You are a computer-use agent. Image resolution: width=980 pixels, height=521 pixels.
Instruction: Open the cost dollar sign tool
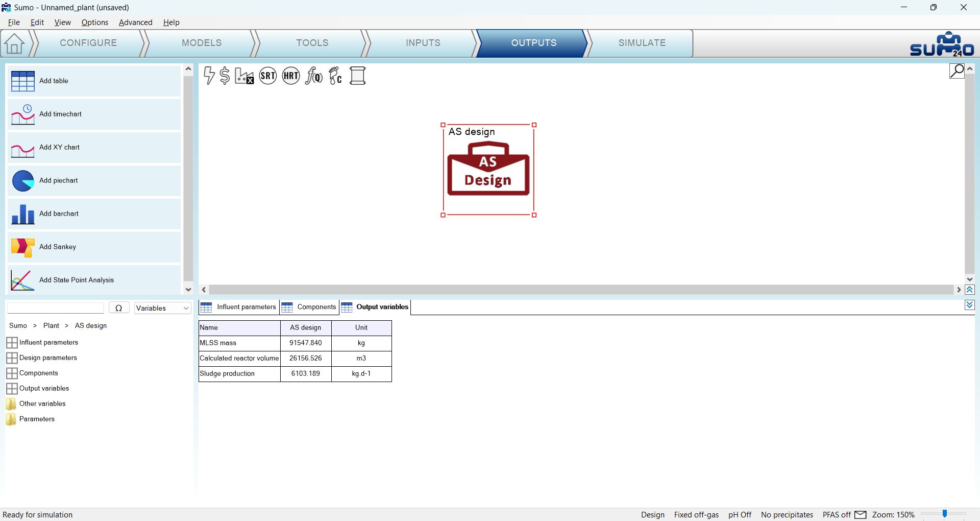tap(225, 76)
